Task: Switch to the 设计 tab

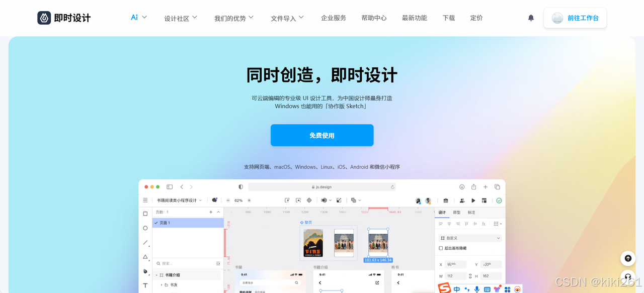Action: [442, 213]
